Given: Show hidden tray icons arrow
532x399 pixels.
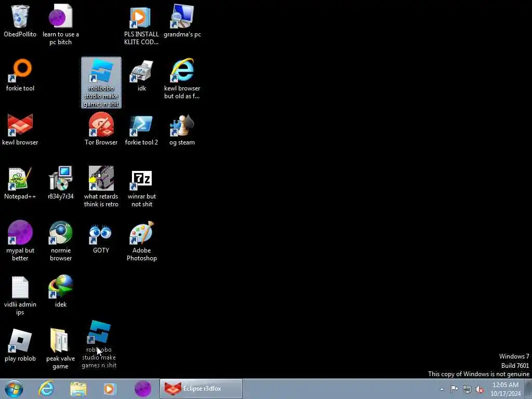Looking at the screenshot, I should pos(442,389).
